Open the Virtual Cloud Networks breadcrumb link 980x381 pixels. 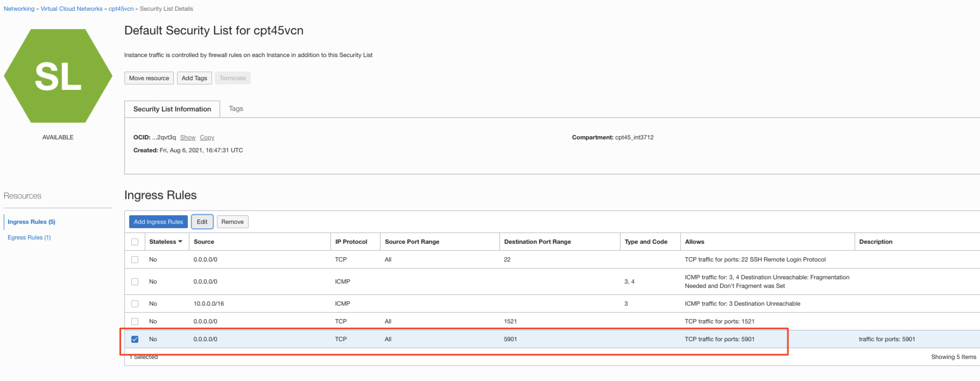(x=71, y=8)
